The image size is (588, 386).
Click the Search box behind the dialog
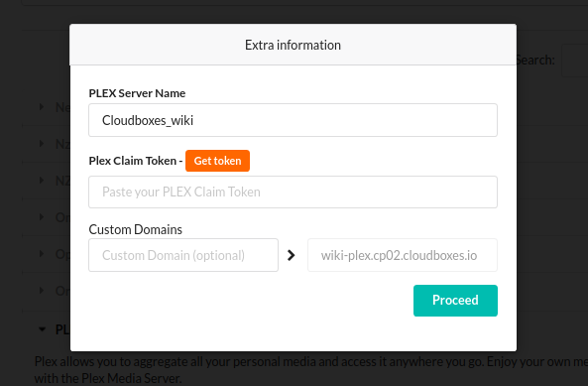[574, 61]
